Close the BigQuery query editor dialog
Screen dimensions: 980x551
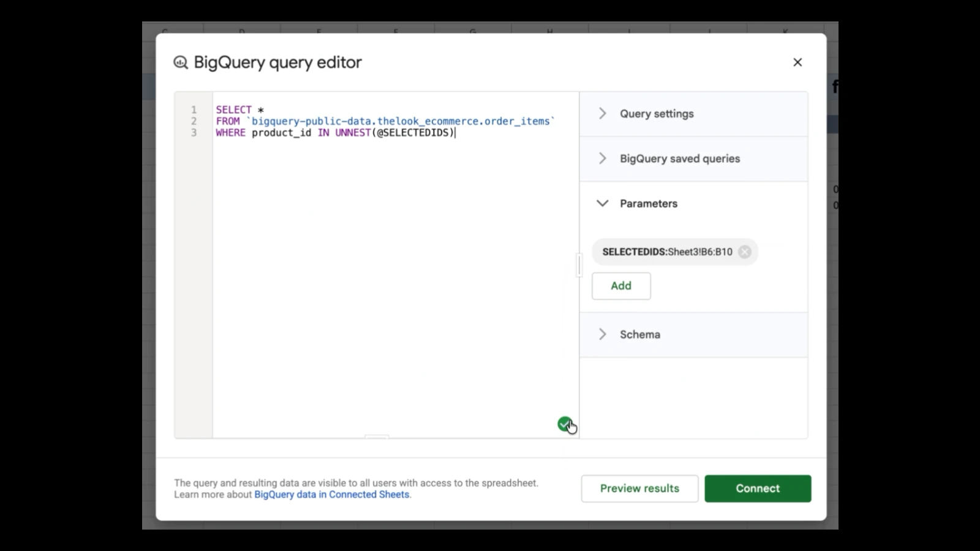797,62
